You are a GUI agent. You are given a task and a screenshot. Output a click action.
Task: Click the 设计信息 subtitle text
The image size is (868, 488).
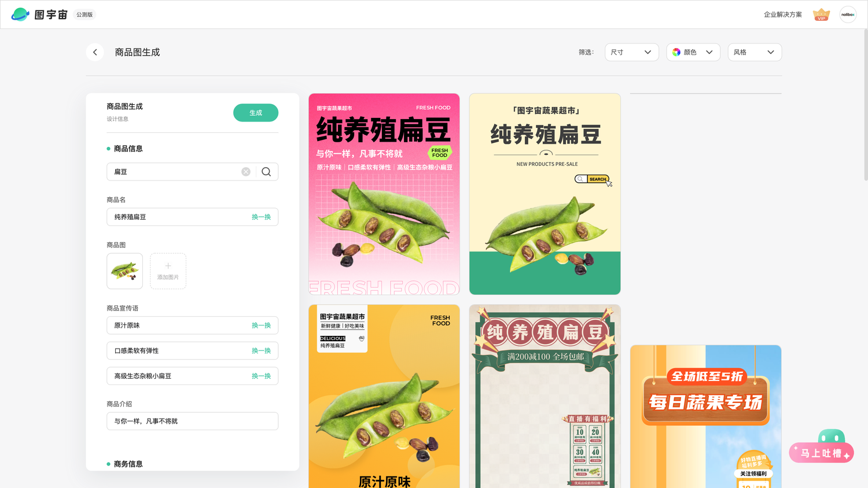(117, 119)
